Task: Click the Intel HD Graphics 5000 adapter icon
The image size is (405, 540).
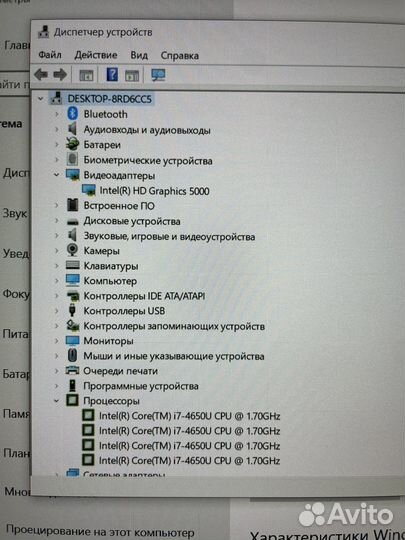Action: tap(89, 190)
